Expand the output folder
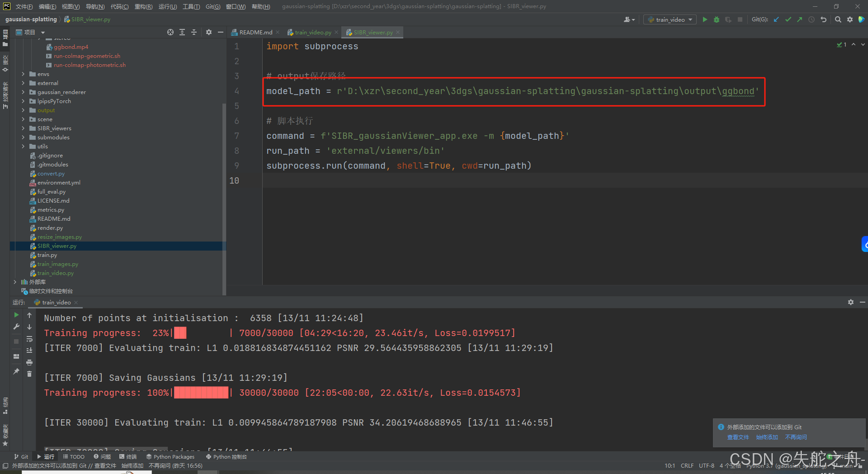 point(23,110)
